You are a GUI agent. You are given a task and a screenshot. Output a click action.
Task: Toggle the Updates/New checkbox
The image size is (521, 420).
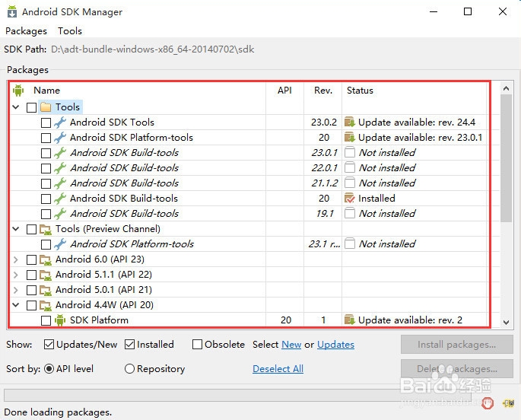point(49,345)
